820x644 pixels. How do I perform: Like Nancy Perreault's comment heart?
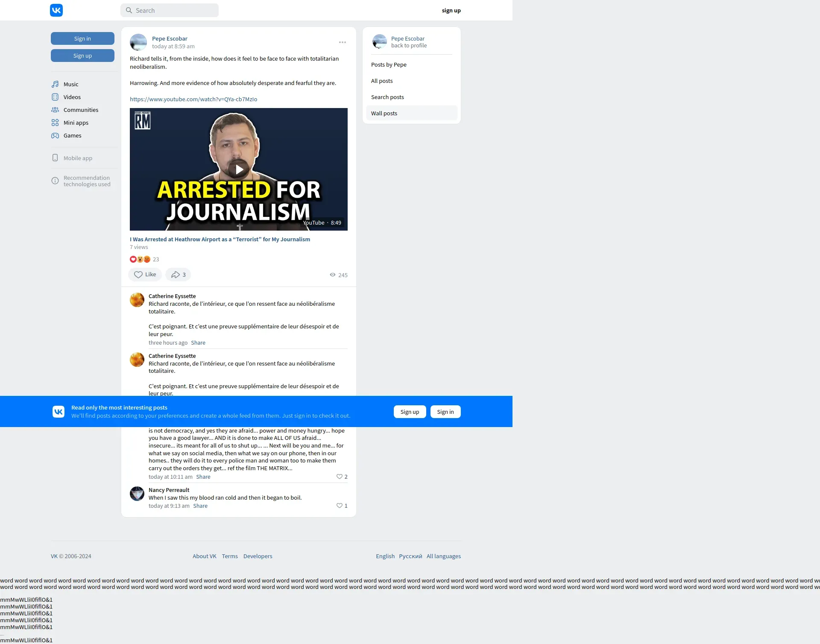click(340, 506)
